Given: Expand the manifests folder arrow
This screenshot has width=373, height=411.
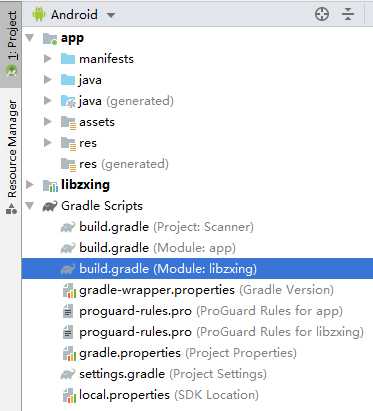Looking at the screenshot, I should click(x=48, y=59).
